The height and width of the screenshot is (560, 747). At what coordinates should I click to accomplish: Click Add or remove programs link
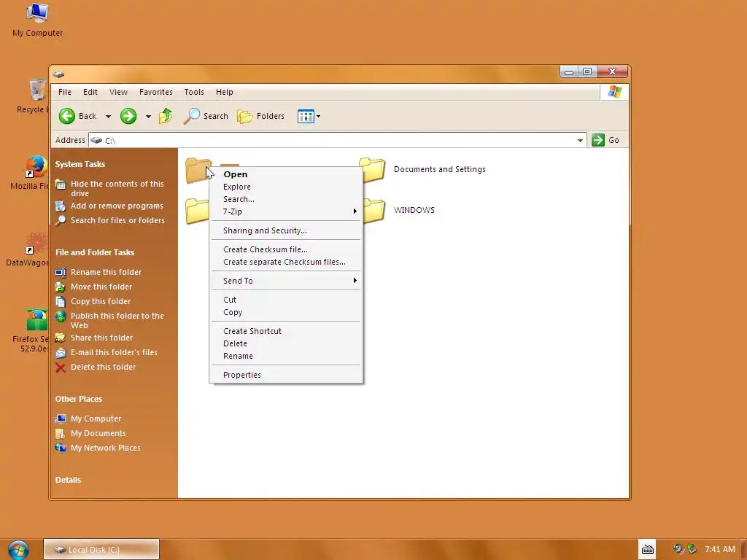tap(117, 206)
